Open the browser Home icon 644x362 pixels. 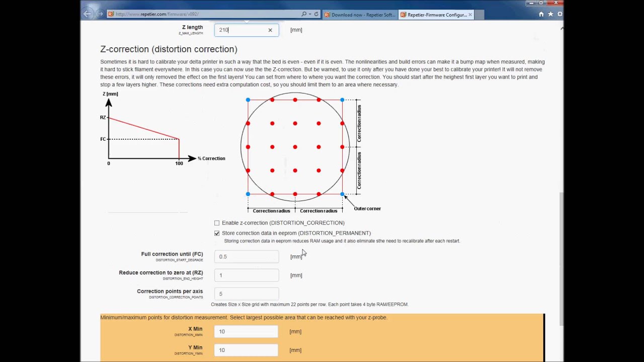541,14
